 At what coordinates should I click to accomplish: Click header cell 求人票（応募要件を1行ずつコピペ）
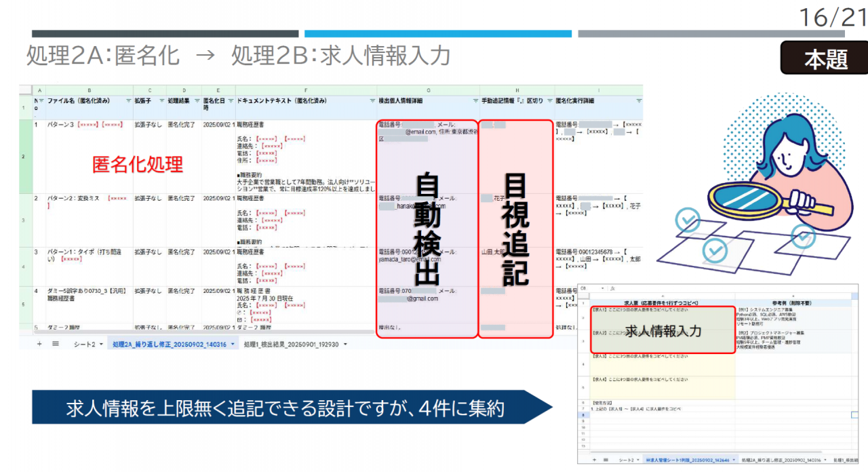pos(663,302)
